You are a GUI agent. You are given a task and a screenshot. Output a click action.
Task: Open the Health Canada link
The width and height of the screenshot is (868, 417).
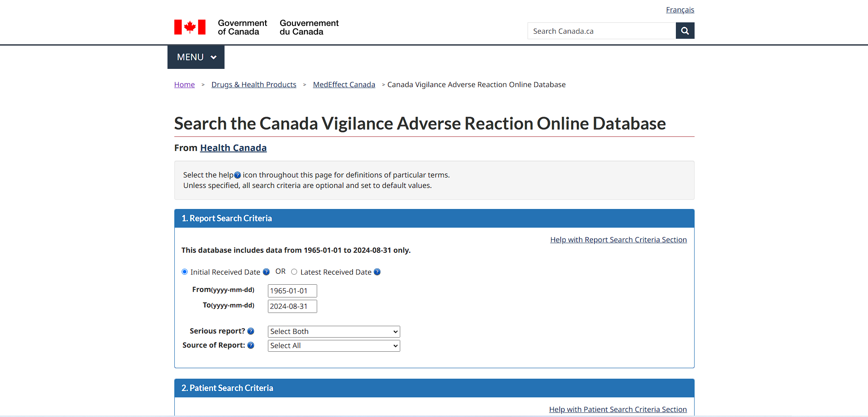click(x=233, y=148)
